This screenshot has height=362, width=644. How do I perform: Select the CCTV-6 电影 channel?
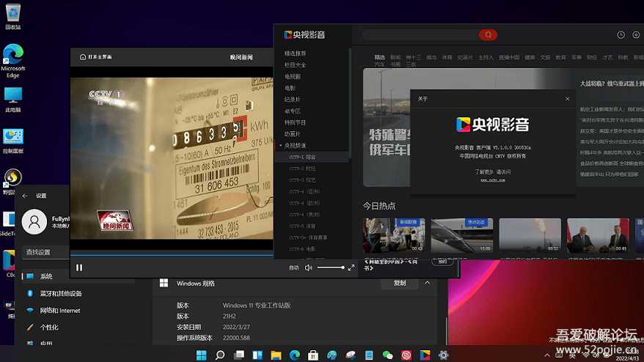coord(302,249)
